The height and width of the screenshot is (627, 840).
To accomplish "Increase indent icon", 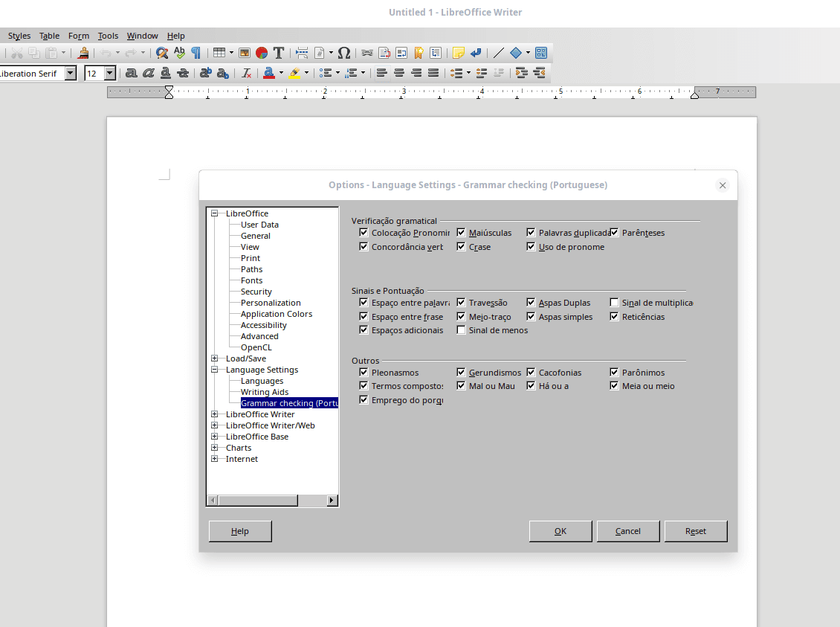I will 521,73.
